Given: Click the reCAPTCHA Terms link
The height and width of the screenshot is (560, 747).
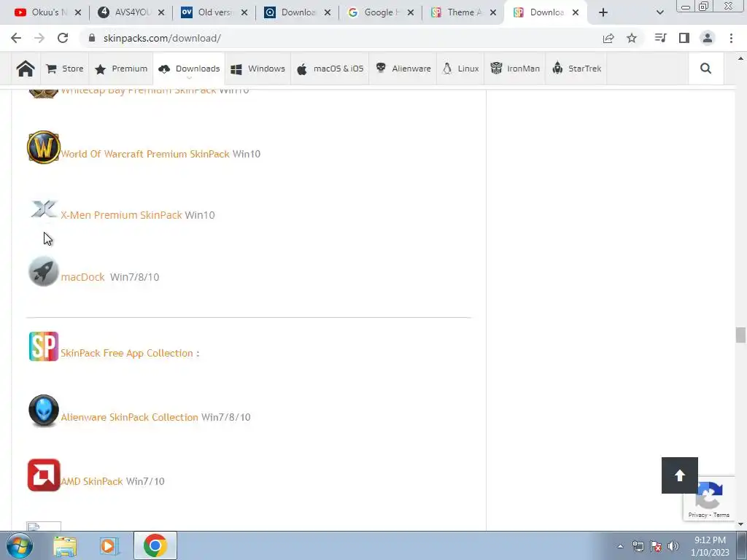Looking at the screenshot, I should coord(721,515).
